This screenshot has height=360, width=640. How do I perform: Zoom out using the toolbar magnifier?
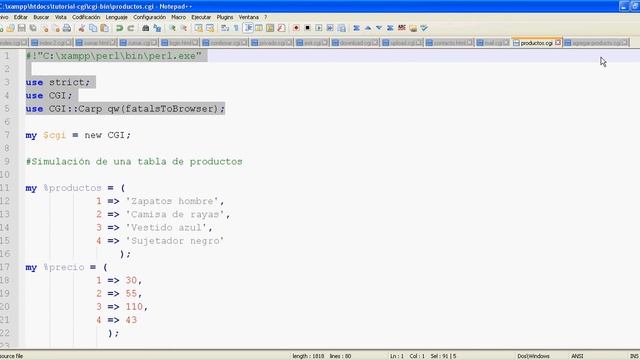click(x=184, y=28)
